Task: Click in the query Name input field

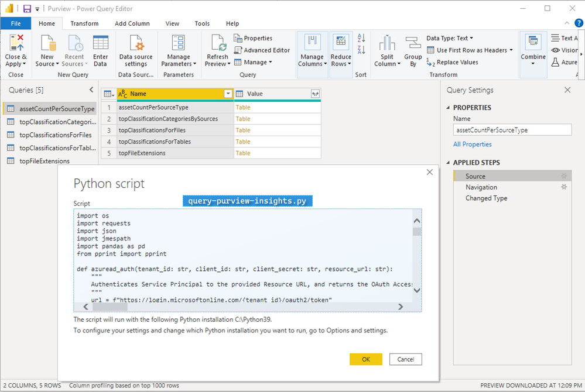Action: pyautogui.click(x=512, y=130)
